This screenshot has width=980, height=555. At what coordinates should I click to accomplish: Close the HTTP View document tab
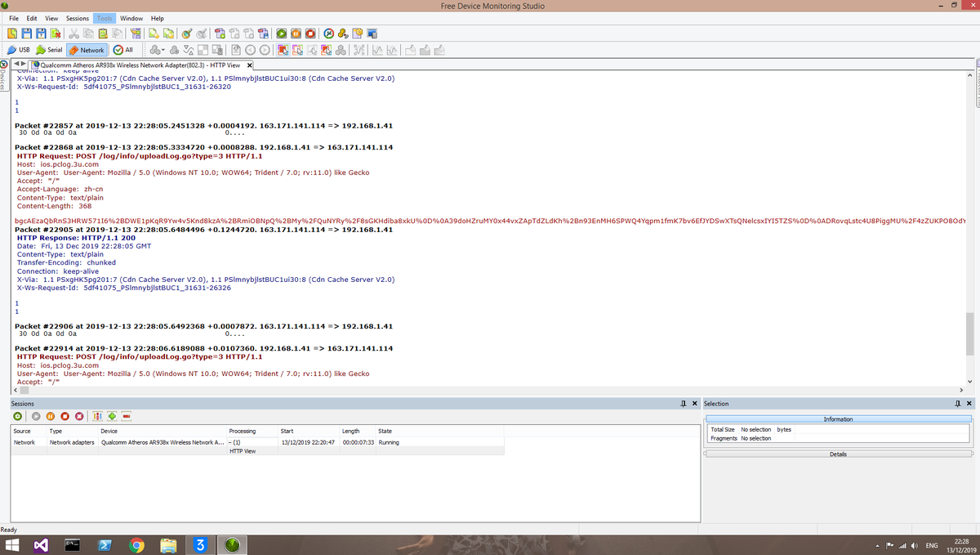pyautogui.click(x=249, y=65)
